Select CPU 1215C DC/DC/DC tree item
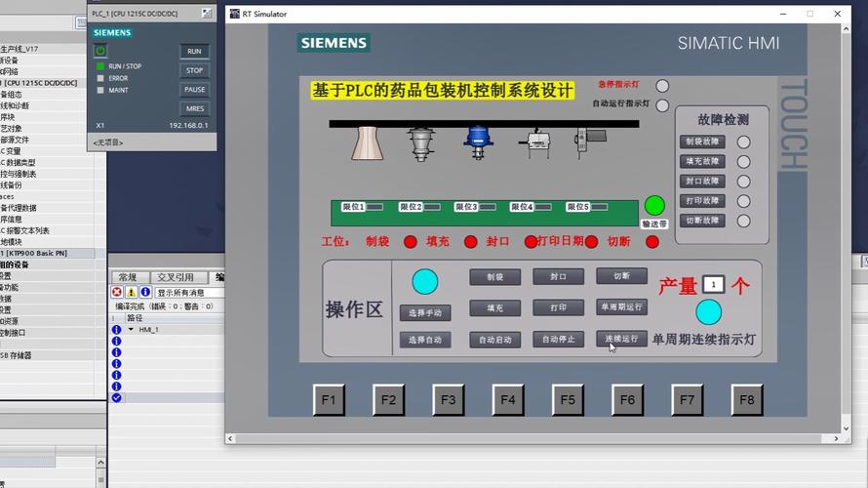Viewport: 868px width, 488px height. click(40, 83)
